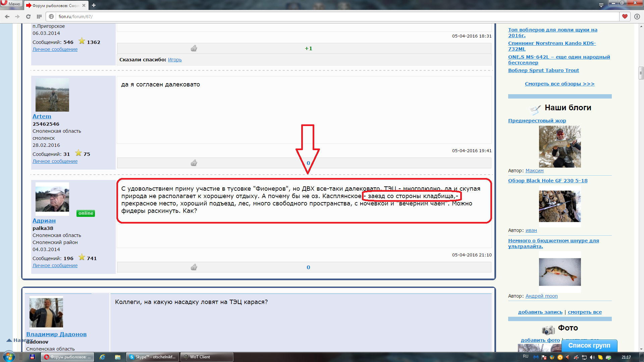Click Смотреть все обзоры >>> link
This screenshot has height=362, width=644.
coord(559,84)
